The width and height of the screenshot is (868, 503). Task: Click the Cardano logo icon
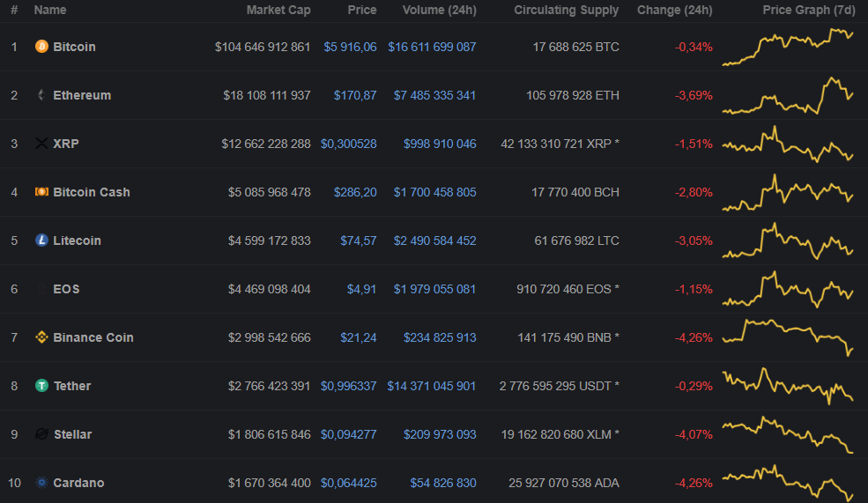41,483
